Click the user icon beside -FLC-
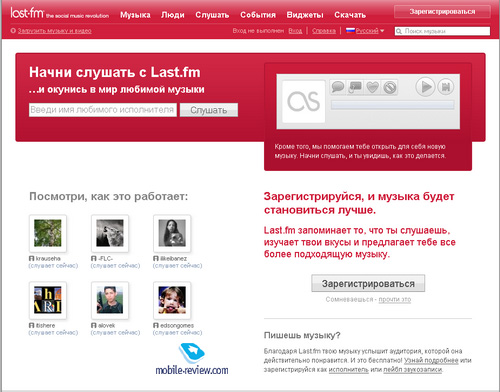 point(94,258)
